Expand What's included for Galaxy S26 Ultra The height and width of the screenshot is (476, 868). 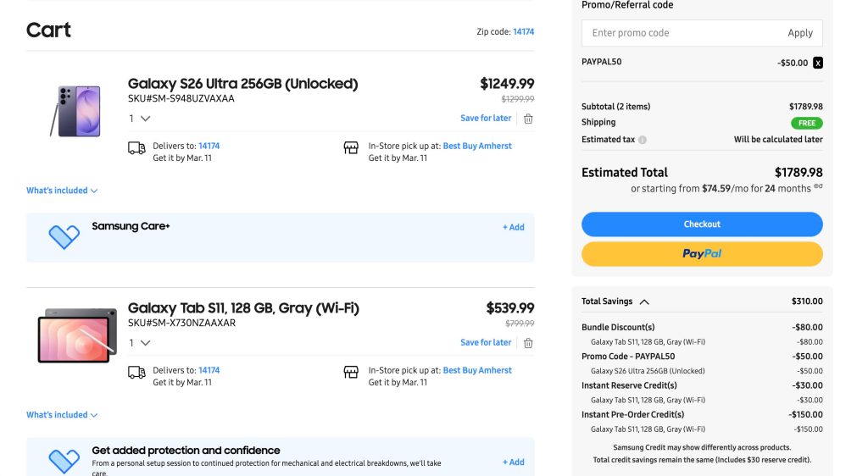[x=62, y=191]
